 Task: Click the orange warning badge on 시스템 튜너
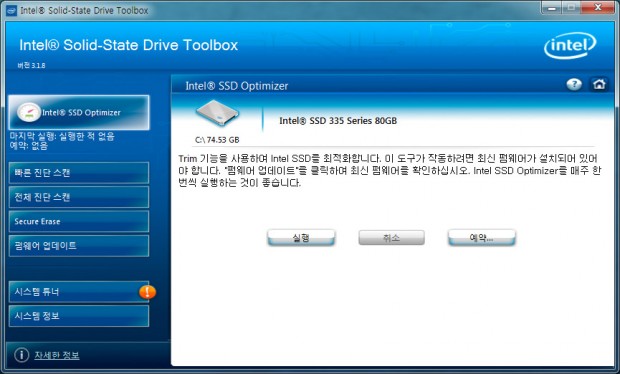pos(147,292)
